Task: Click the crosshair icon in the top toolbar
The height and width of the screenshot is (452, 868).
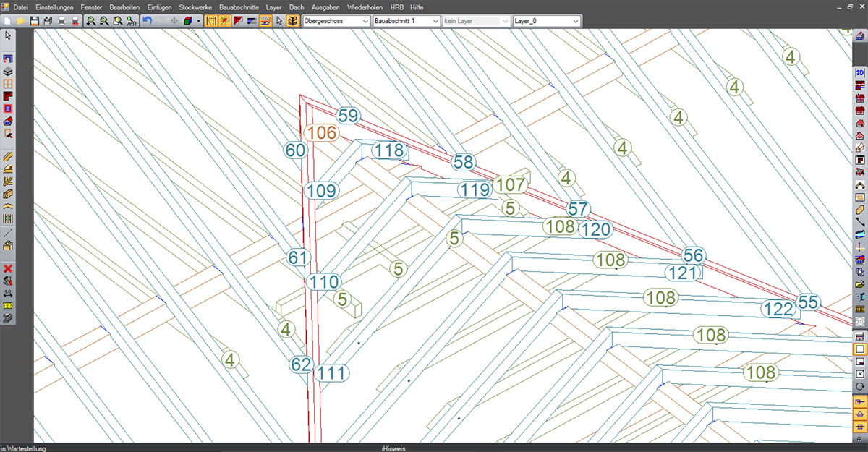Action: pos(174,21)
